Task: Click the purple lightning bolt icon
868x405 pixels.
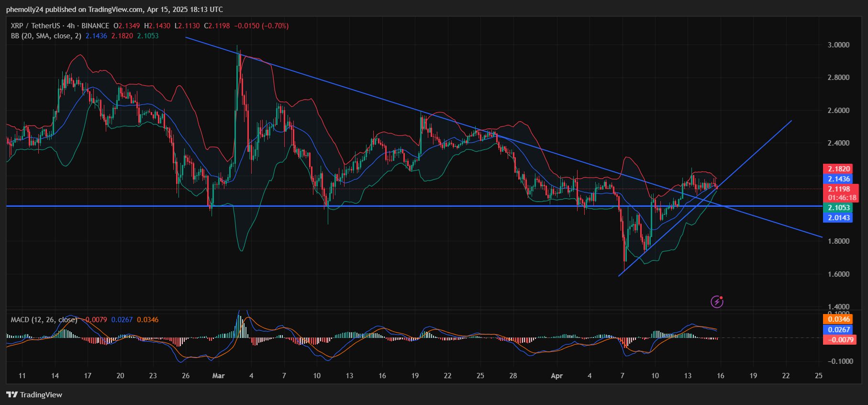Action: click(x=716, y=302)
